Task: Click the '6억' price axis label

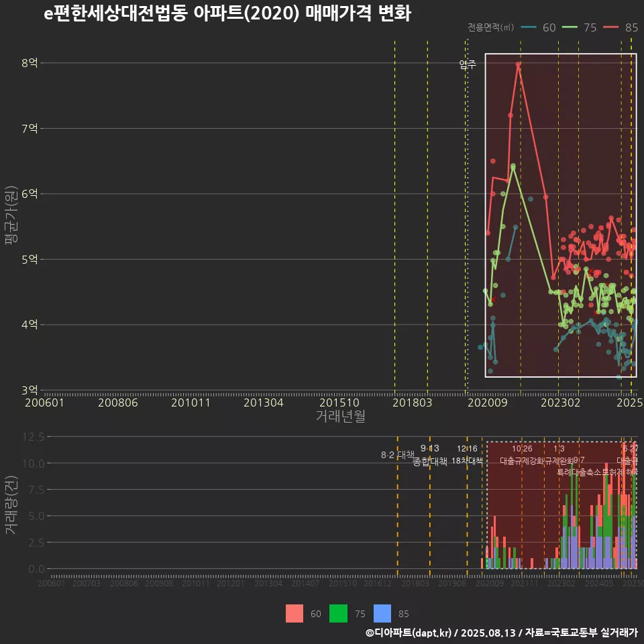Action: [x=30, y=194]
